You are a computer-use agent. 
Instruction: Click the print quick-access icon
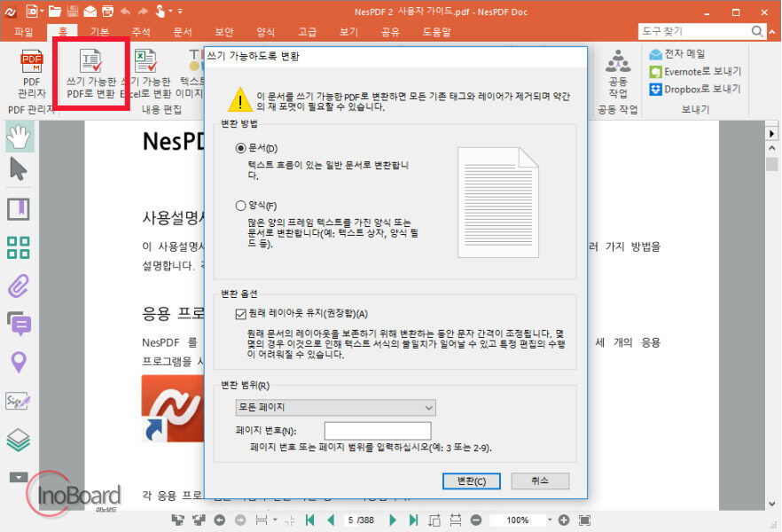click(107, 12)
